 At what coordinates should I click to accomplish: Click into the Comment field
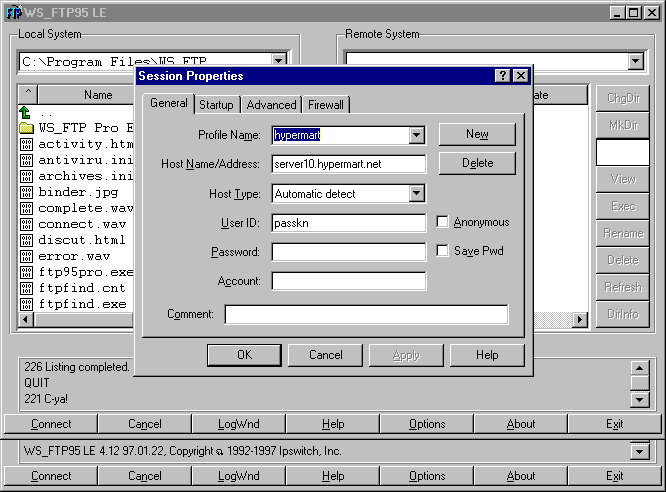[366, 314]
